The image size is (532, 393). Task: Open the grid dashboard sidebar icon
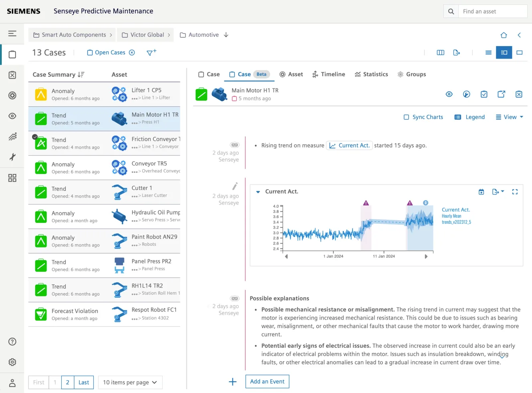click(12, 178)
